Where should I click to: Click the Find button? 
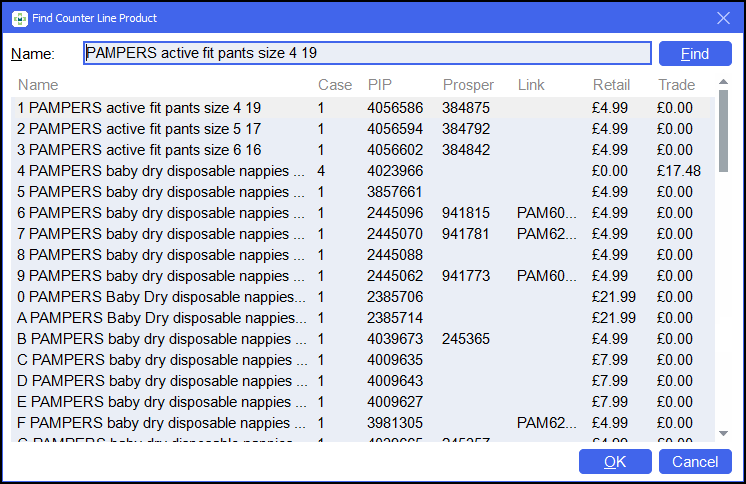695,54
